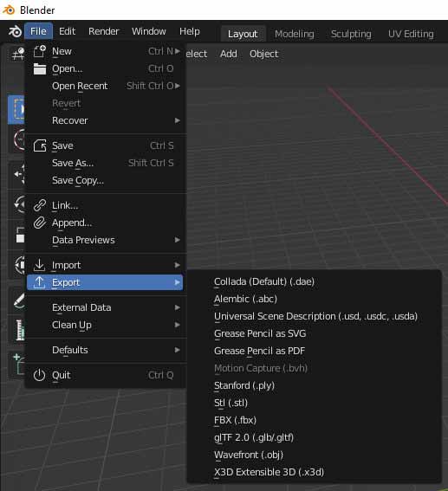Click the New file icon

coord(40,51)
